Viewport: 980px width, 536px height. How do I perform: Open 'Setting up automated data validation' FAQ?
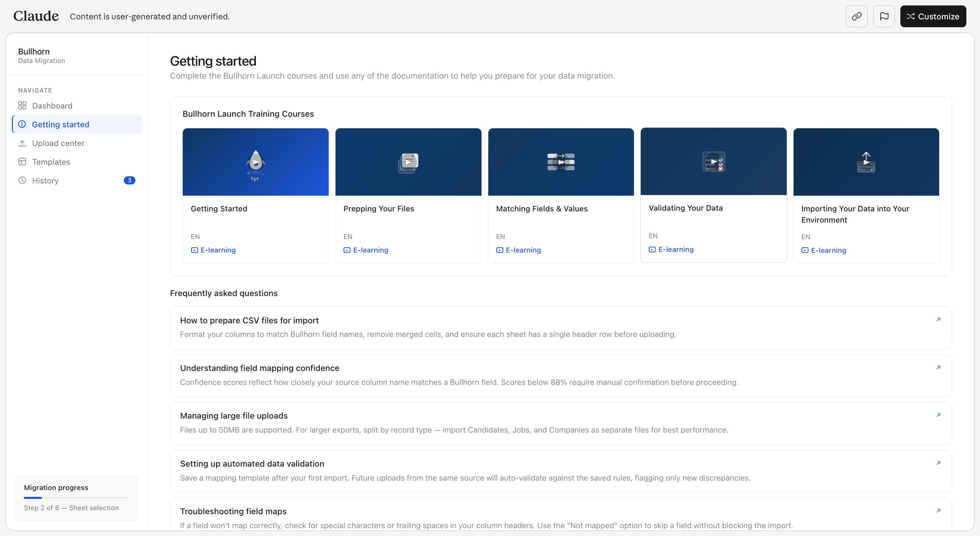(x=561, y=471)
